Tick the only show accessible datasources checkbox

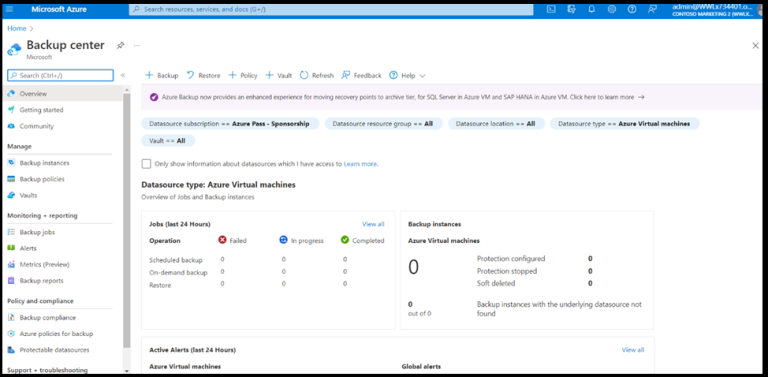(146, 164)
